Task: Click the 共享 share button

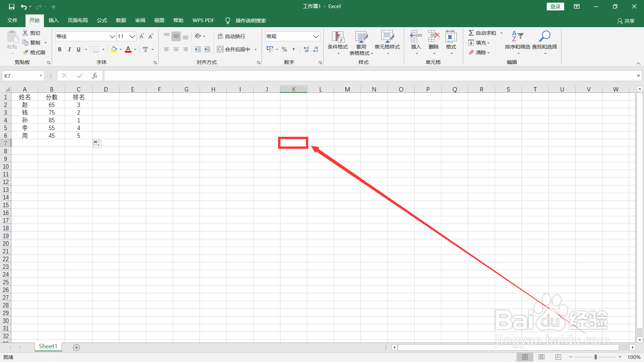Action: click(626, 21)
